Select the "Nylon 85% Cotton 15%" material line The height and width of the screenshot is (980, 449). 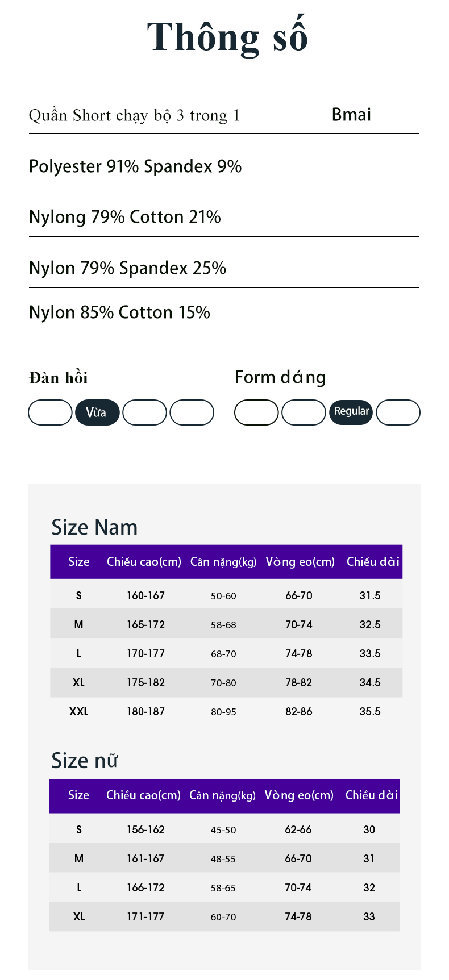click(119, 312)
